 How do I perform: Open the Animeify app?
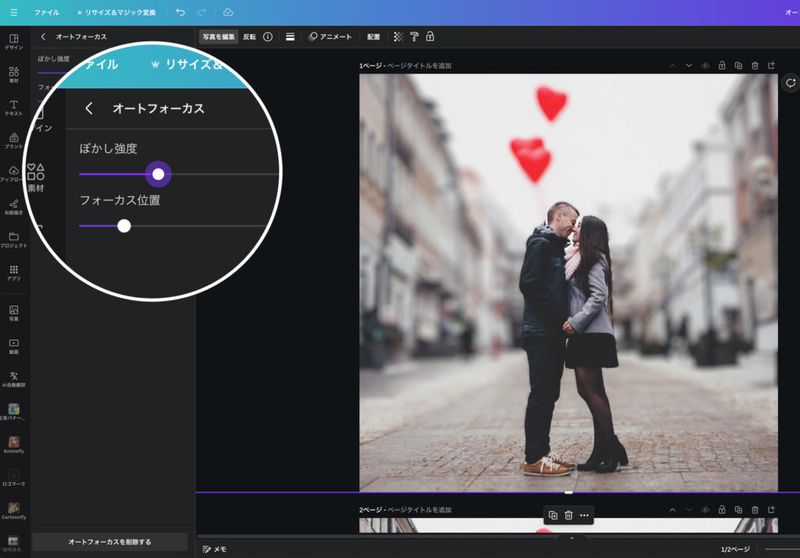point(14,445)
